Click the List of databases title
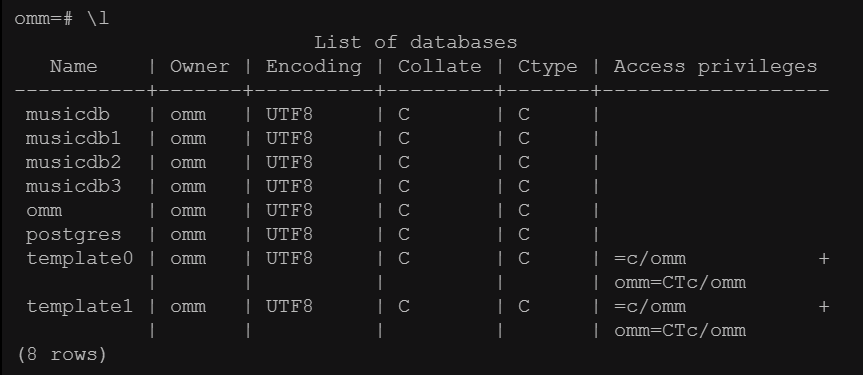Viewport: 863px width, 375px height. coord(416,42)
